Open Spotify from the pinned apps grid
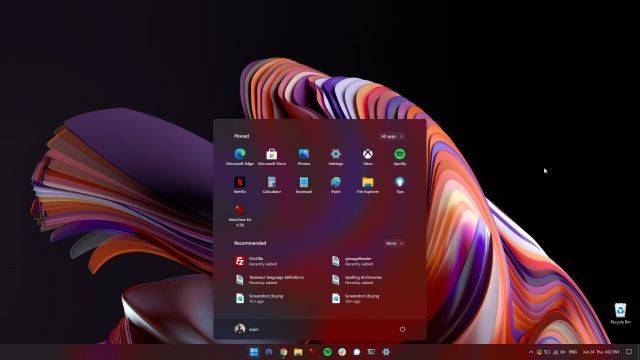This screenshot has height=360, width=640. 400,157
